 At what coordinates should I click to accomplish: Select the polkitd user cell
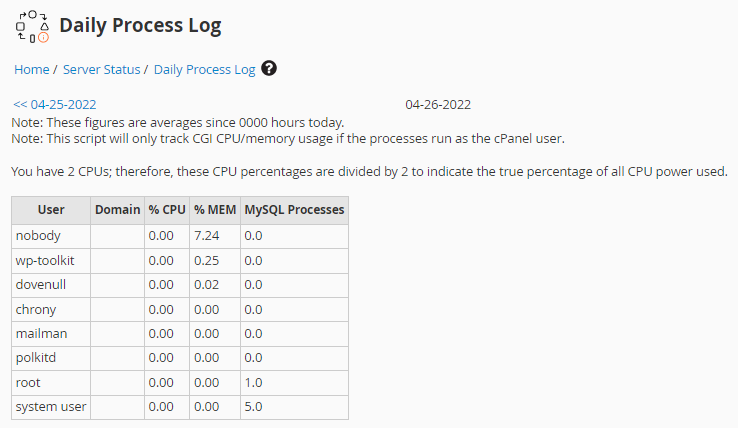click(x=38, y=358)
